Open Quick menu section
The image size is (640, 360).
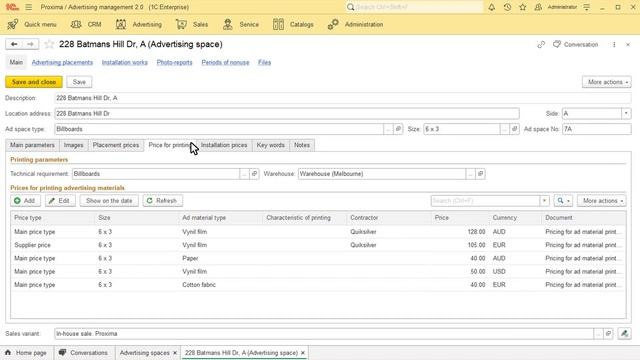tap(32, 24)
